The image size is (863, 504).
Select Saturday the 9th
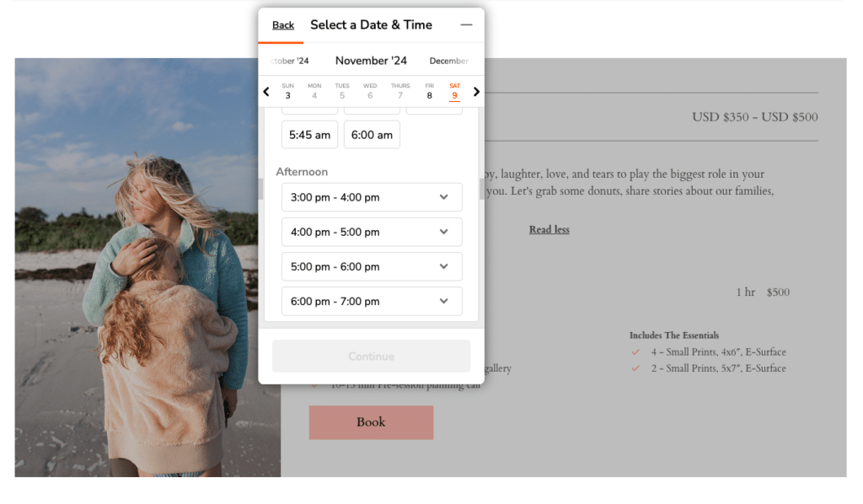[454, 91]
